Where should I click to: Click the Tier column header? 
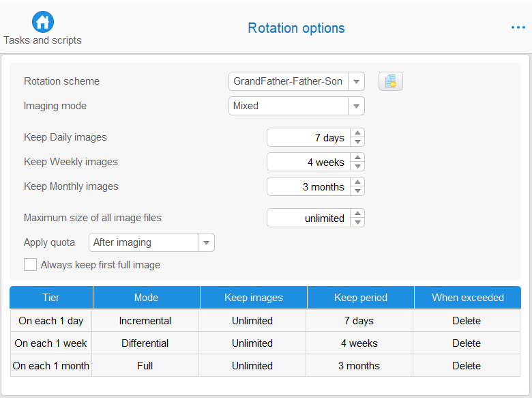pyautogui.click(x=51, y=298)
